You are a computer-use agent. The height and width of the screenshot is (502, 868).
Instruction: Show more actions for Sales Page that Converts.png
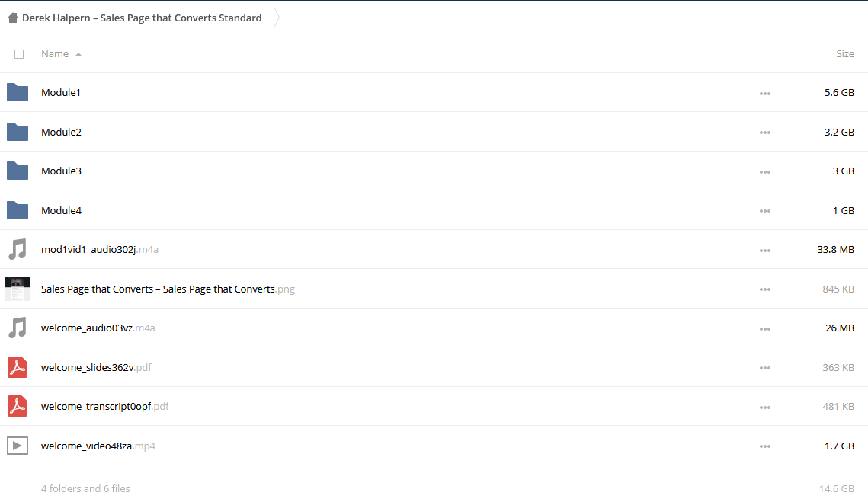tap(765, 290)
